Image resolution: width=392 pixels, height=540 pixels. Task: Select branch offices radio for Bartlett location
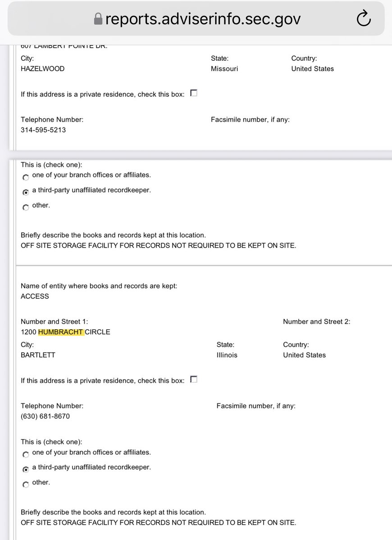click(x=26, y=454)
